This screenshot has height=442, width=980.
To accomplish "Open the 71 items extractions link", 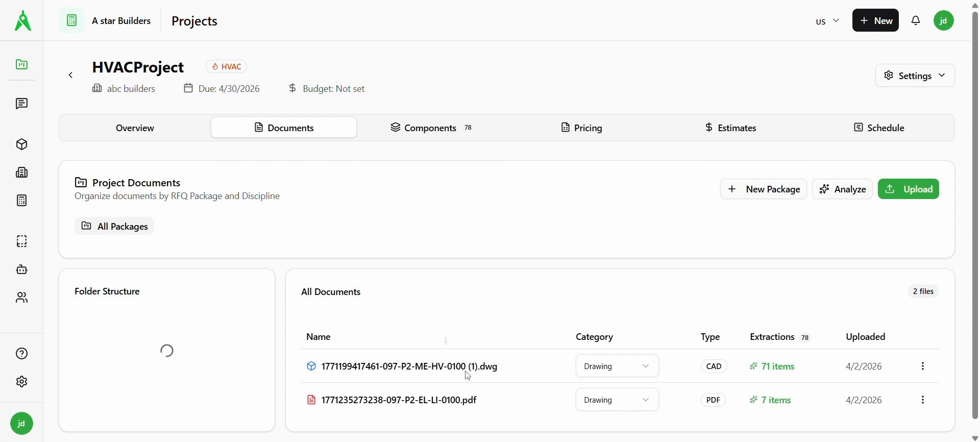I will coord(777,366).
